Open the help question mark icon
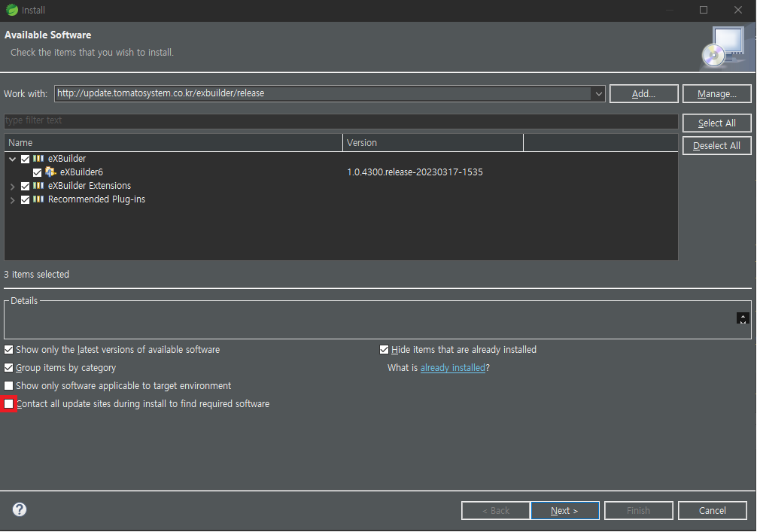This screenshot has width=757, height=532. click(x=20, y=509)
